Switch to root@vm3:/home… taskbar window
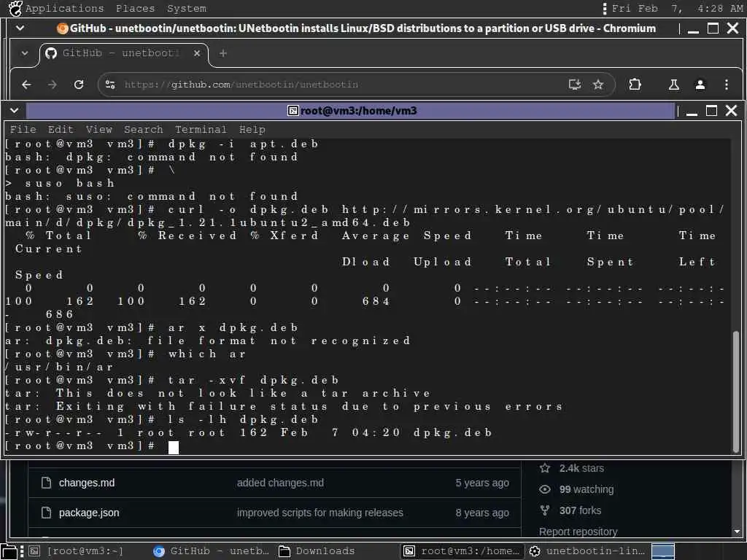 (462, 551)
